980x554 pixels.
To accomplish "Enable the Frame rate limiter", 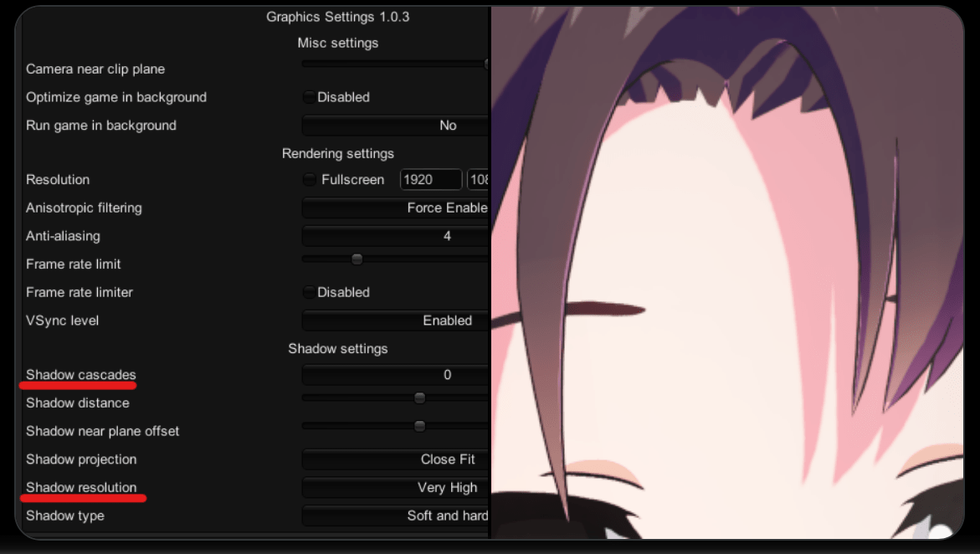I will pos(309,292).
